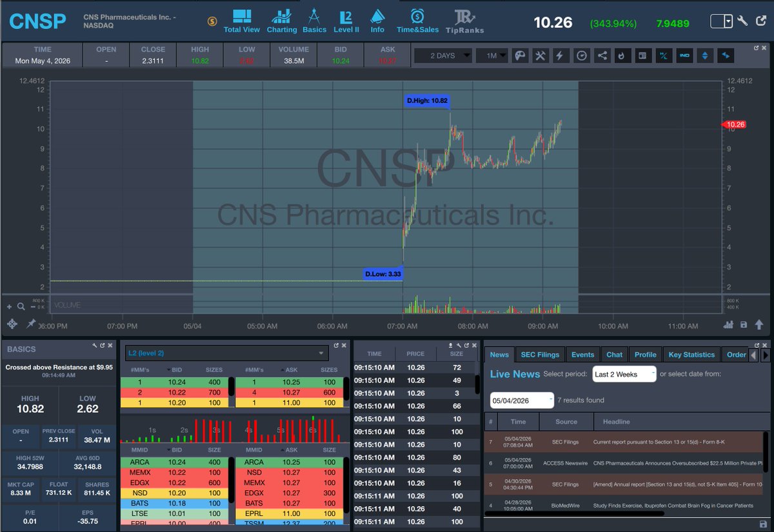Pop out the Level 2 panel
This screenshot has width=774, height=532.
[335, 346]
